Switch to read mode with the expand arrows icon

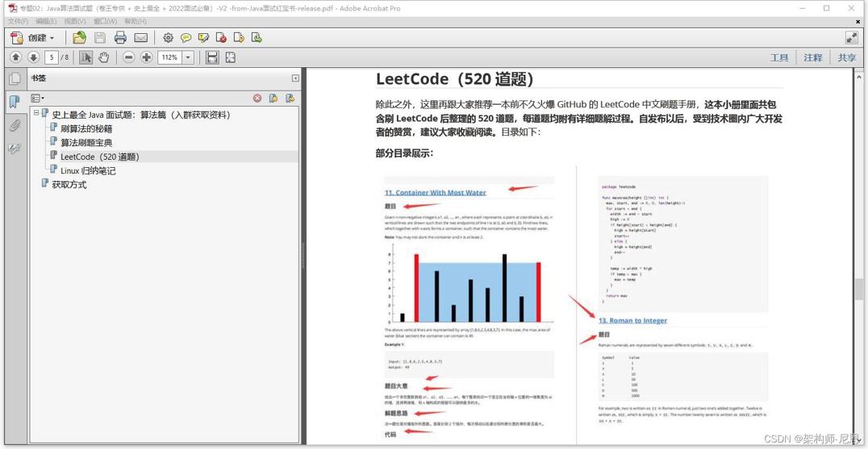click(851, 38)
